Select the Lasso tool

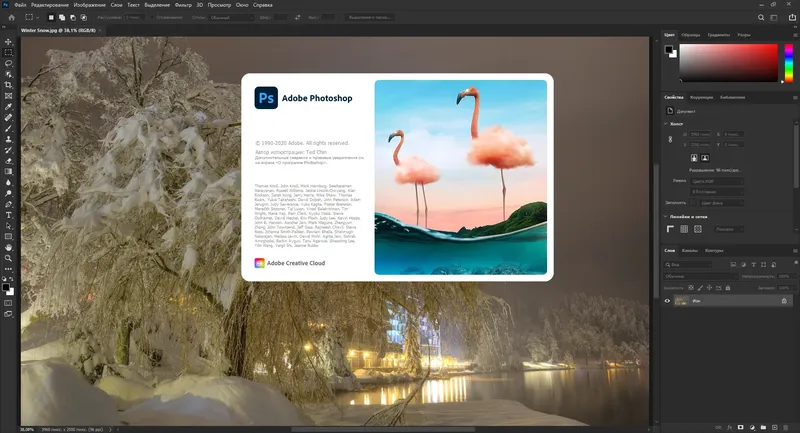pyautogui.click(x=9, y=63)
